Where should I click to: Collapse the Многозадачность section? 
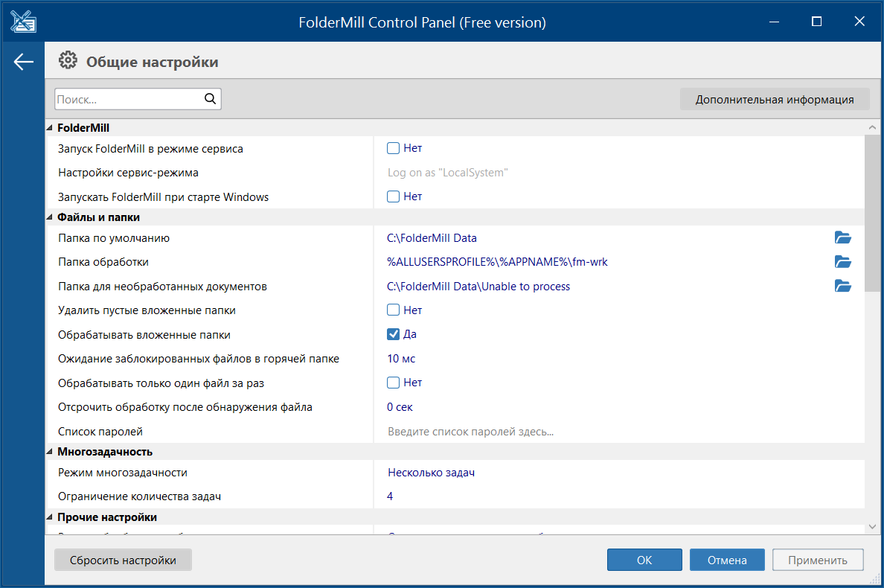point(50,452)
